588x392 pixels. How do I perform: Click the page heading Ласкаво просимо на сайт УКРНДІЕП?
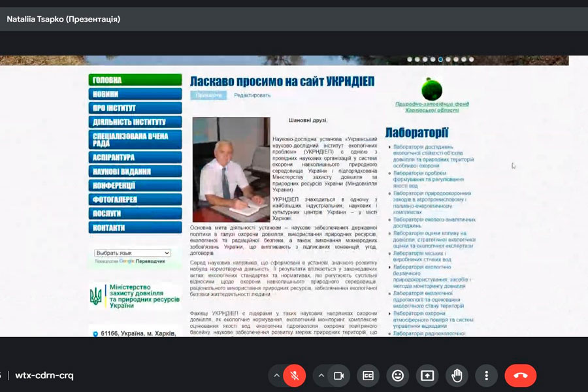pos(282,81)
